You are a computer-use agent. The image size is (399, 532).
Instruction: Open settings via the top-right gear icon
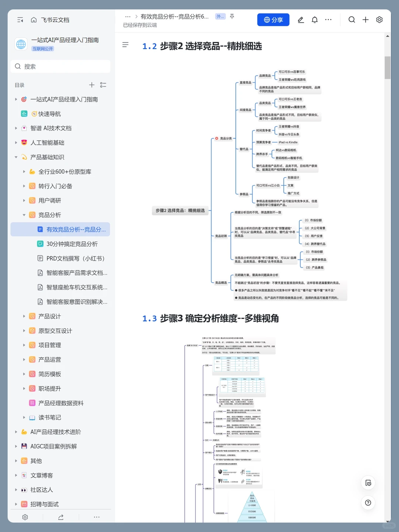point(379,20)
